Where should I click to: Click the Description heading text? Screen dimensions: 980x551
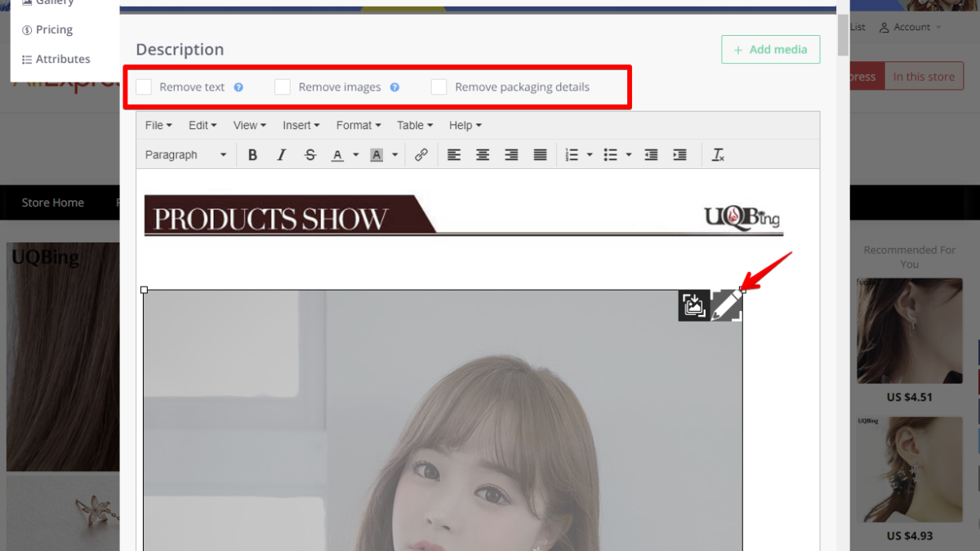pos(180,50)
